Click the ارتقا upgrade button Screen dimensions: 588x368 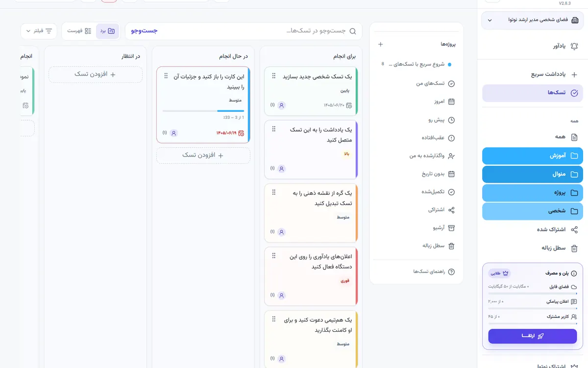[533, 336]
